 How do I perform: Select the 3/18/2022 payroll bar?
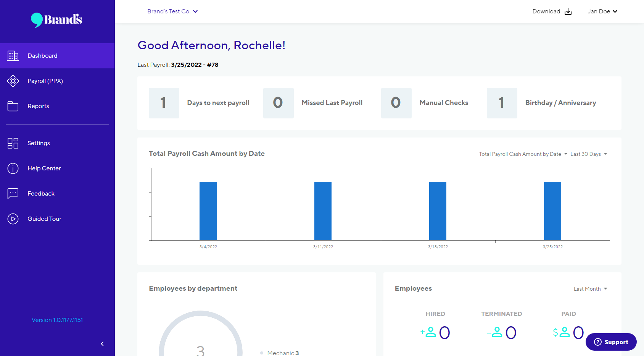point(438,211)
